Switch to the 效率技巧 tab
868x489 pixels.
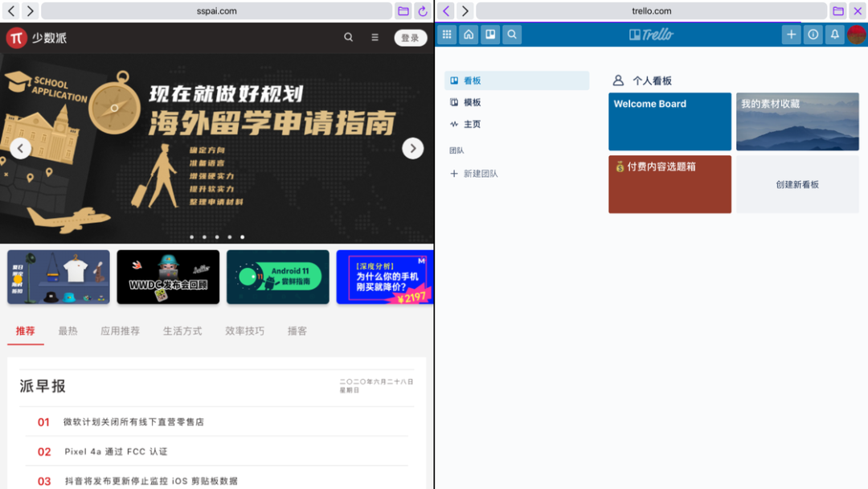[x=244, y=331]
